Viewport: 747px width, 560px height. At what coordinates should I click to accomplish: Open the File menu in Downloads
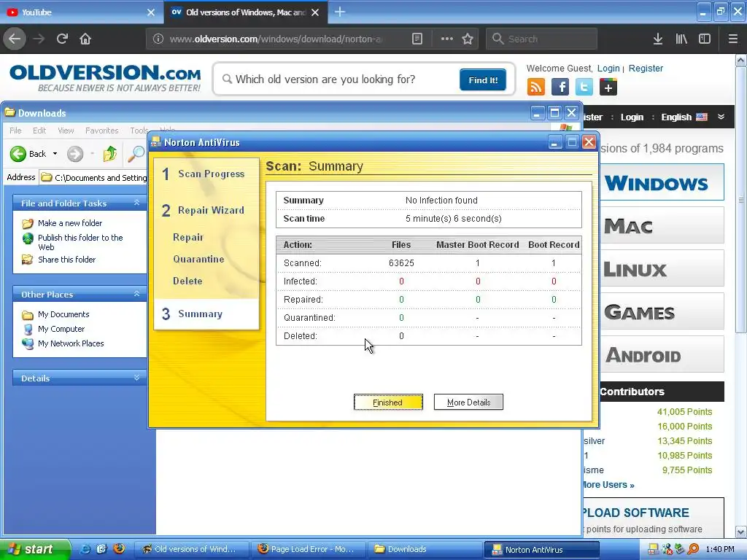tap(15, 131)
